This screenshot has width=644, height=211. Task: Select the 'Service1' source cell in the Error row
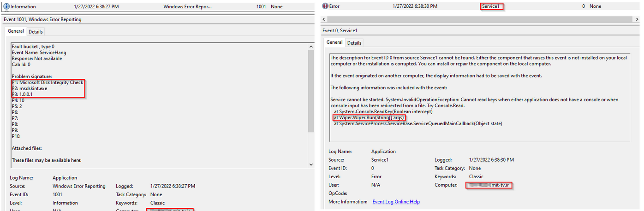491,6
